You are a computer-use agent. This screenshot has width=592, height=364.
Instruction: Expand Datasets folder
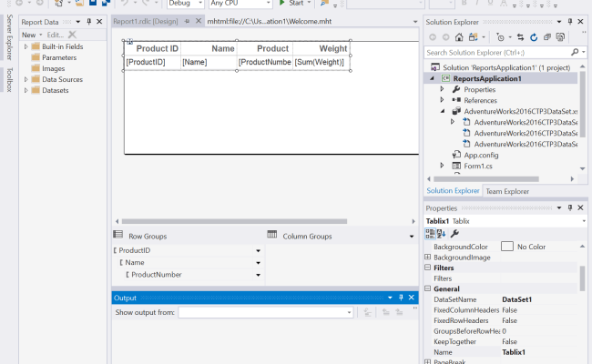coord(26,90)
